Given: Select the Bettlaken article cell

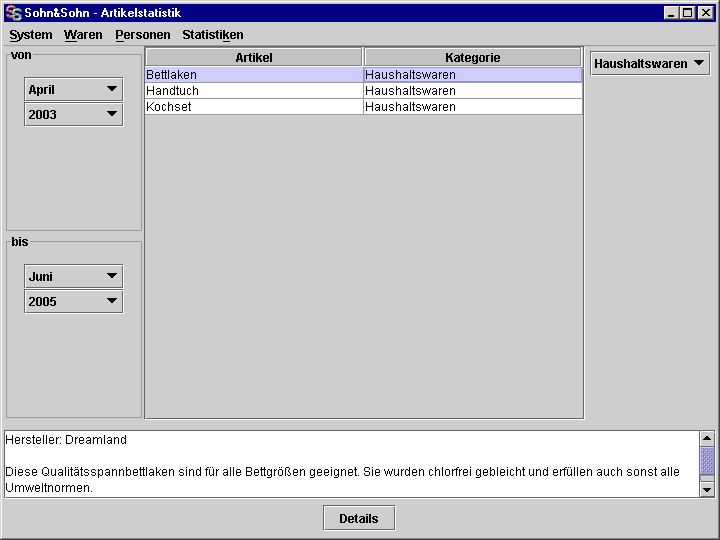Looking at the screenshot, I should [x=254, y=74].
